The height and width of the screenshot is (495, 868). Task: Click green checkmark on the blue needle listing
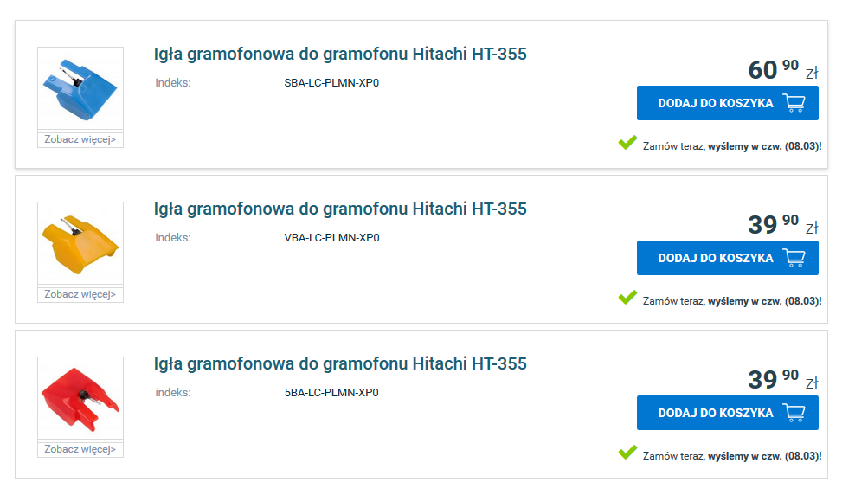point(627,143)
